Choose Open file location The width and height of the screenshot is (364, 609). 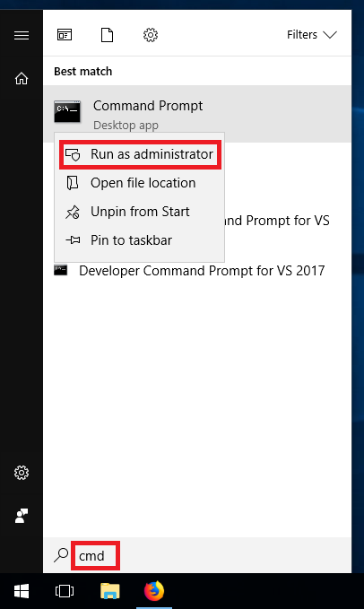(x=140, y=183)
